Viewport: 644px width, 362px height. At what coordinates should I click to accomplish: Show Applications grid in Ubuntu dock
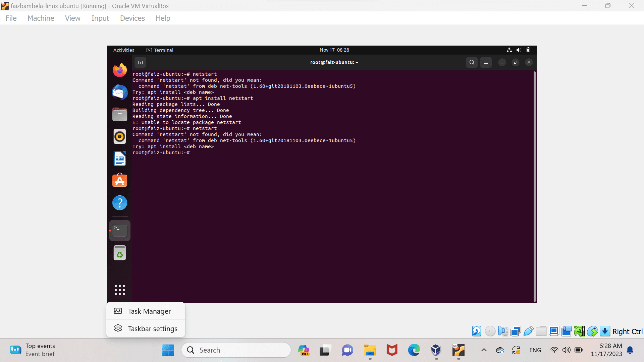(x=120, y=290)
